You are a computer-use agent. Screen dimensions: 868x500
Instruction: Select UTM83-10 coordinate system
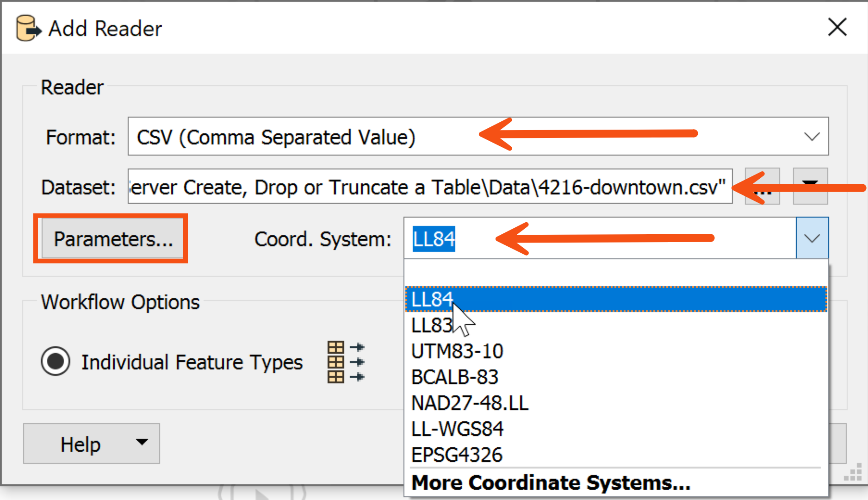[616, 351]
